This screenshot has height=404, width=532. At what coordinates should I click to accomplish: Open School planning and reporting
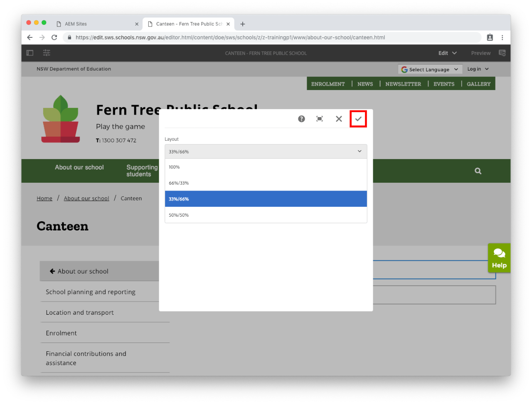91,292
